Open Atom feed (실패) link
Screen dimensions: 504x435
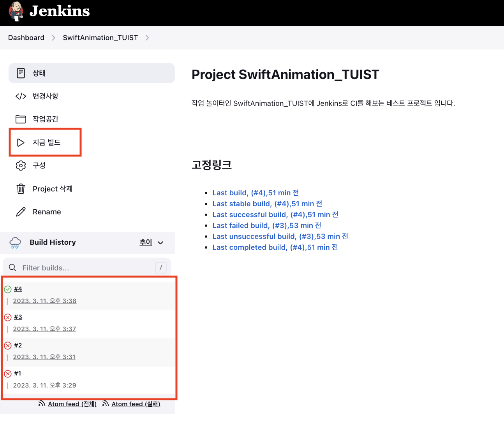tap(136, 404)
